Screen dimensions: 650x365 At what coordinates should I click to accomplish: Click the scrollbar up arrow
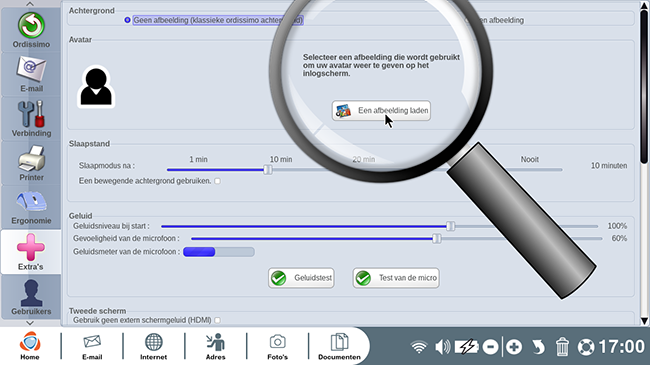pyautogui.click(x=644, y=5)
